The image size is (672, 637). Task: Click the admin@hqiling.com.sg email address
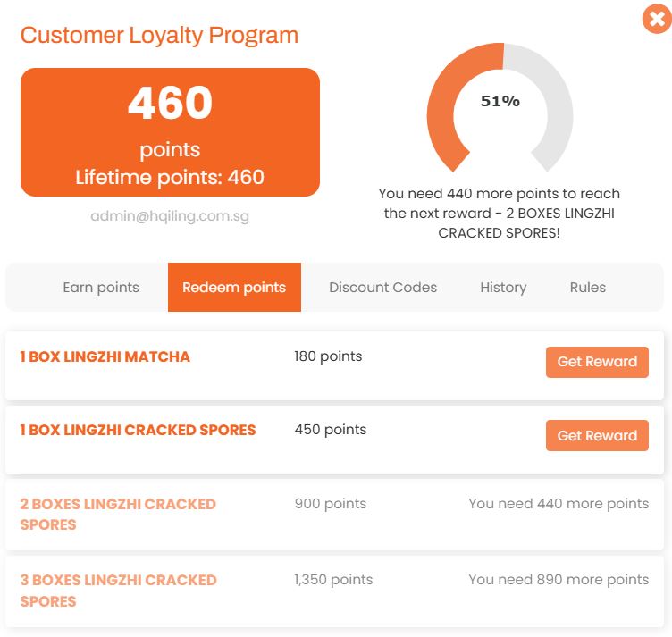tap(170, 216)
